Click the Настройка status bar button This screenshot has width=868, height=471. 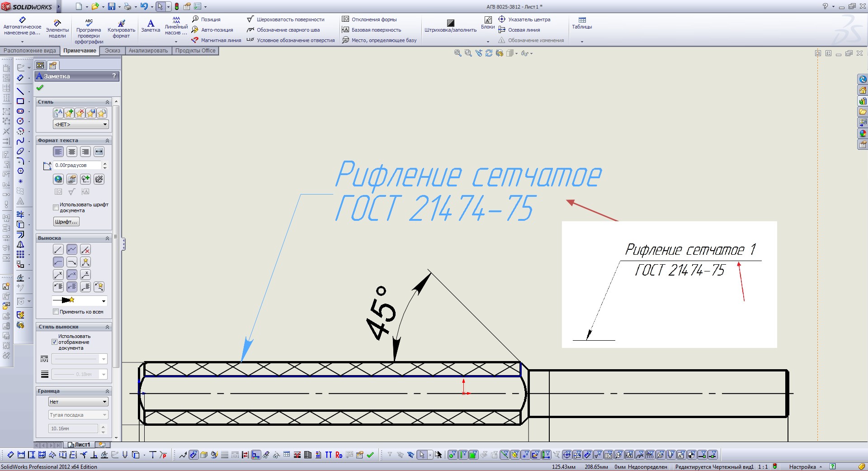(806, 467)
